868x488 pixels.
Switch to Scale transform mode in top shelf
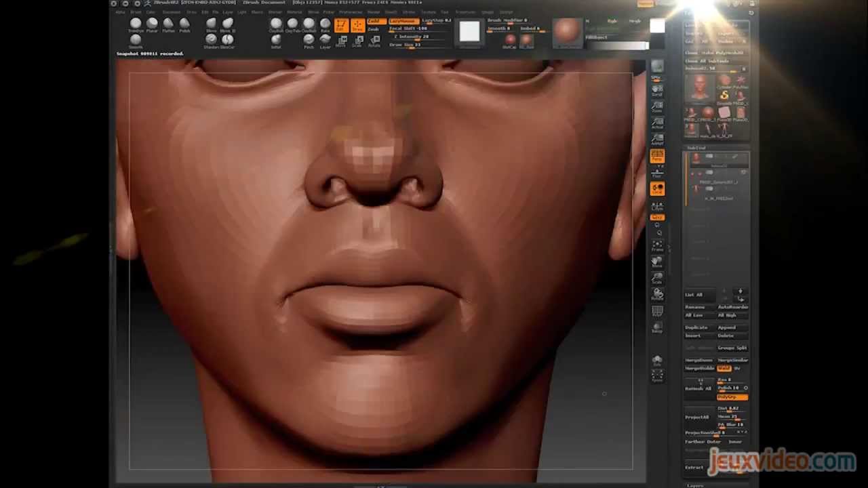coord(357,41)
